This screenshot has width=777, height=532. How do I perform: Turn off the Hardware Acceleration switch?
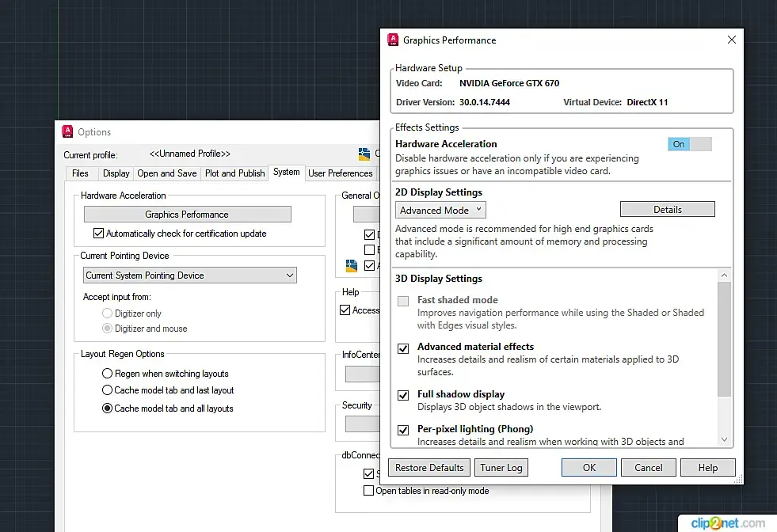point(689,144)
